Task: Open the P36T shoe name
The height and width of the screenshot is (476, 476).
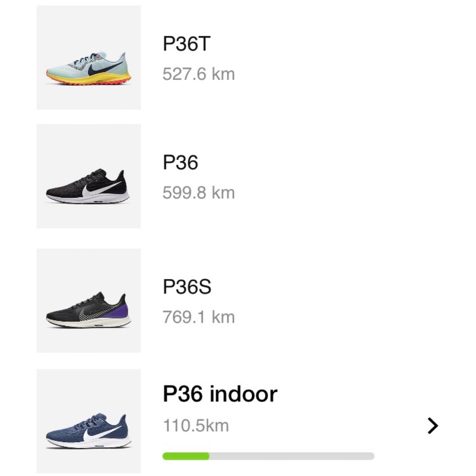Action: pos(187,44)
